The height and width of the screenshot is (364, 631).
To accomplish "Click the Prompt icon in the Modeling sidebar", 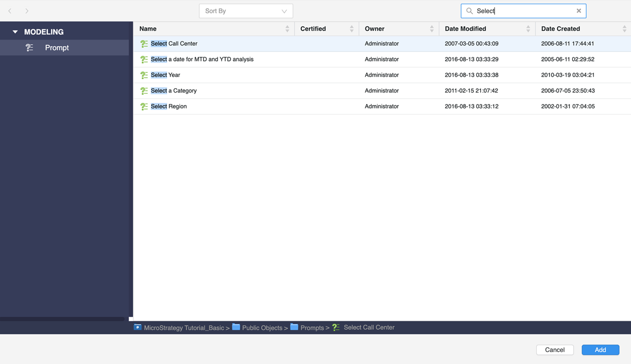I will [x=29, y=48].
